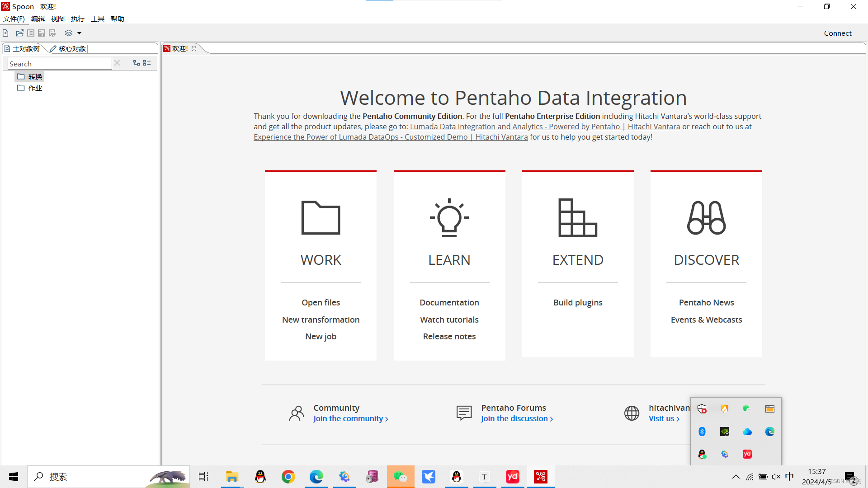Click the red yd tray icon
Image resolution: width=868 pixels, height=488 pixels.
tap(747, 454)
